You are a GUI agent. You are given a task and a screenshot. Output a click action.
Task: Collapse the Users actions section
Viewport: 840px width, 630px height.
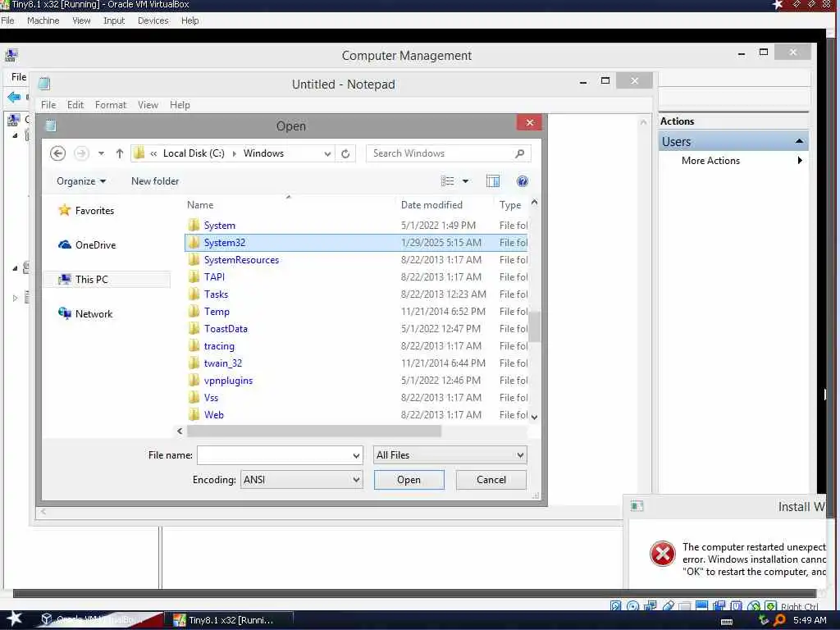(799, 141)
